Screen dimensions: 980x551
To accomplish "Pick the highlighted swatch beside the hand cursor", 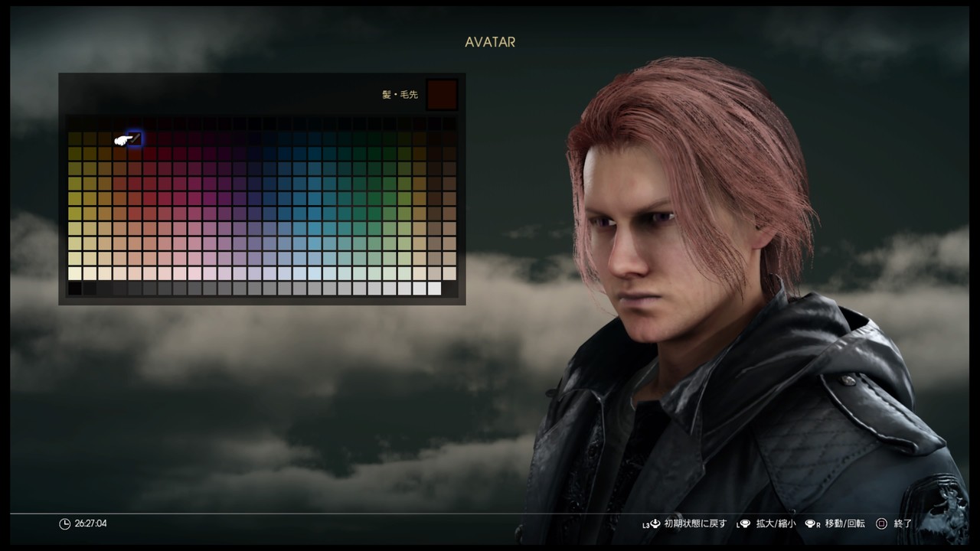I will click(135, 139).
